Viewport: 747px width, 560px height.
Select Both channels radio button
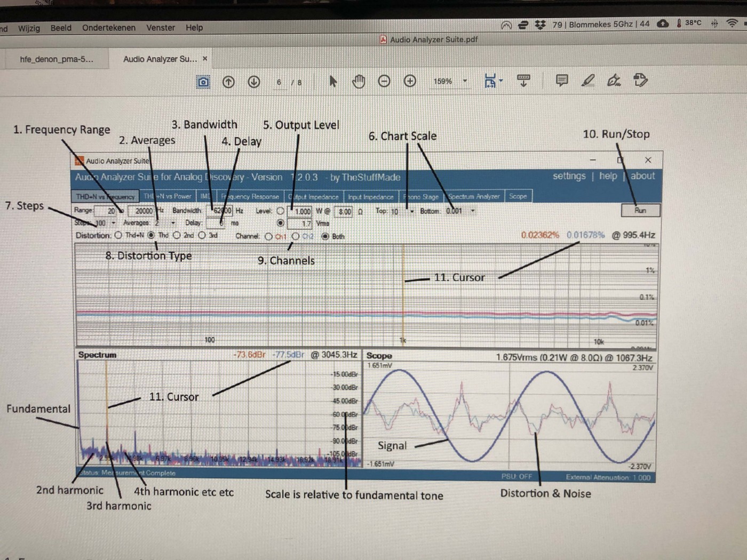[325, 236]
